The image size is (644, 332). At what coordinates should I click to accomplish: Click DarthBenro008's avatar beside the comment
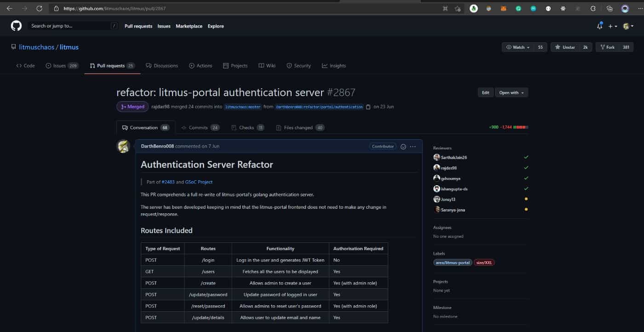click(x=123, y=146)
